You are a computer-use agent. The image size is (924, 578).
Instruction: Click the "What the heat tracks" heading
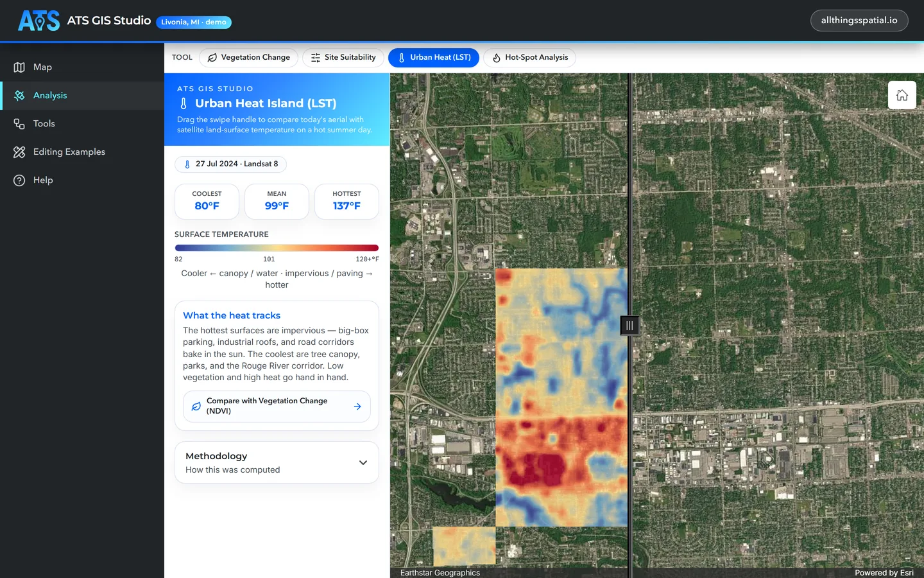(x=232, y=315)
